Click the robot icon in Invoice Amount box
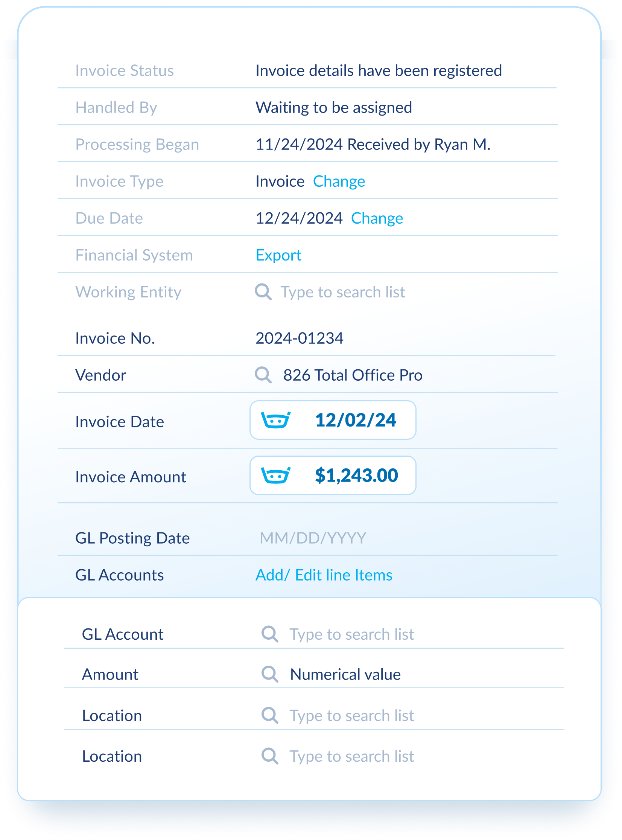The width and height of the screenshot is (622, 840). (275, 476)
